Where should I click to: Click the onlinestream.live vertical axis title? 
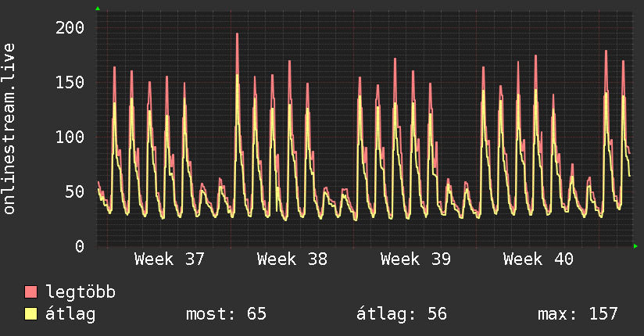(x=9, y=129)
